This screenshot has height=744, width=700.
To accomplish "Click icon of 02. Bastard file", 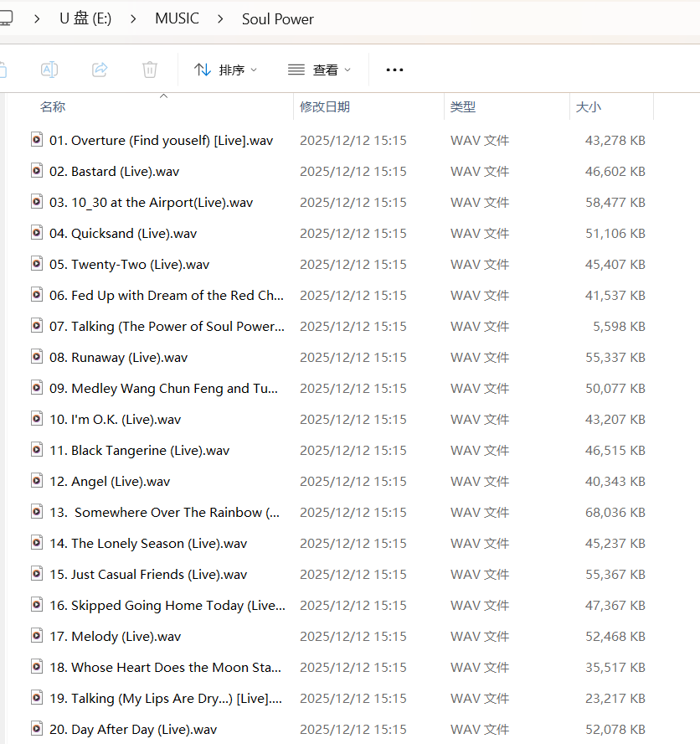I will [37, 170].
